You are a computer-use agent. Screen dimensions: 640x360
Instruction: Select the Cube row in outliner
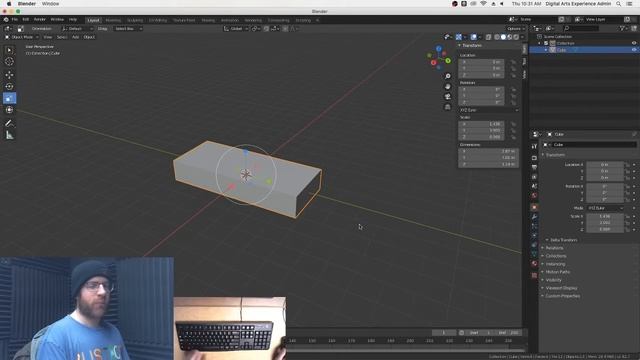(584, 50)
